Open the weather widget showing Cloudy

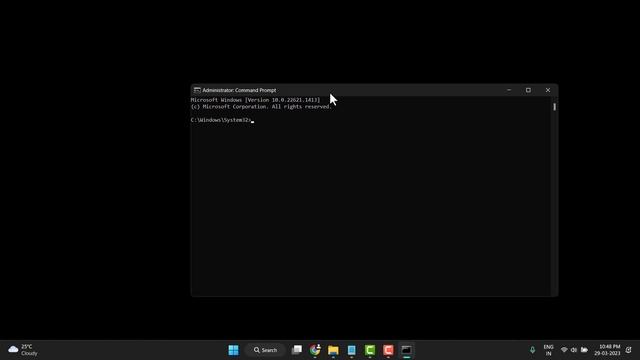[x=23, y=350]
